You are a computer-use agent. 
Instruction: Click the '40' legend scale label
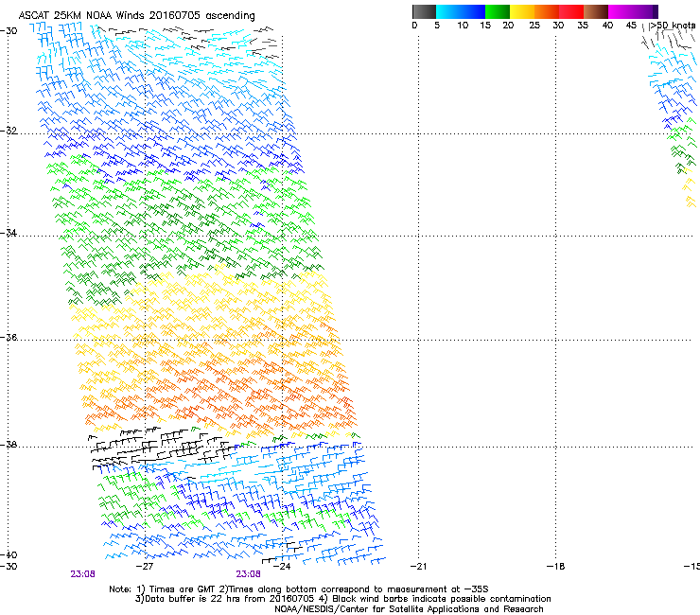pyautogui.click(x=607, y=26)
